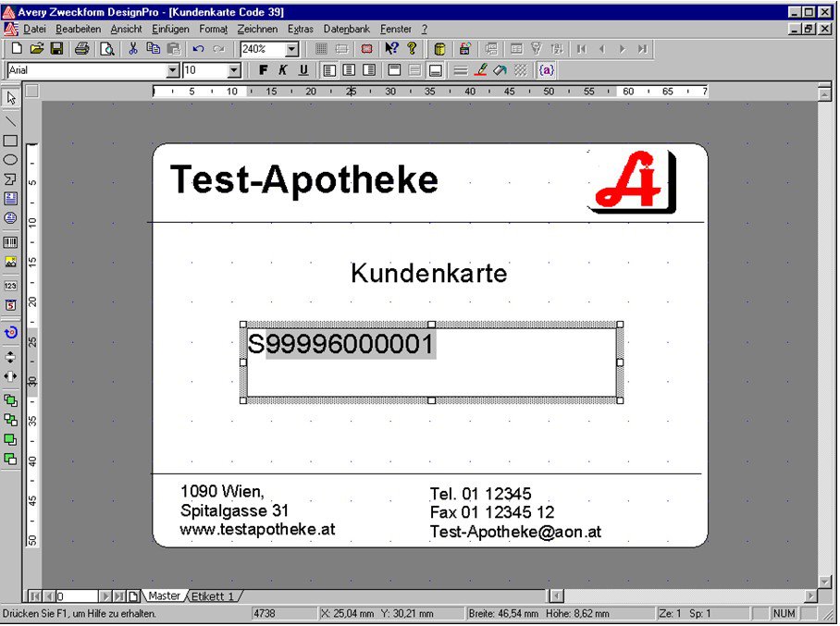This screenshot has height=626, width=840.
Task: Select the Ellipse drawing tool
Action: pos(11,159)
